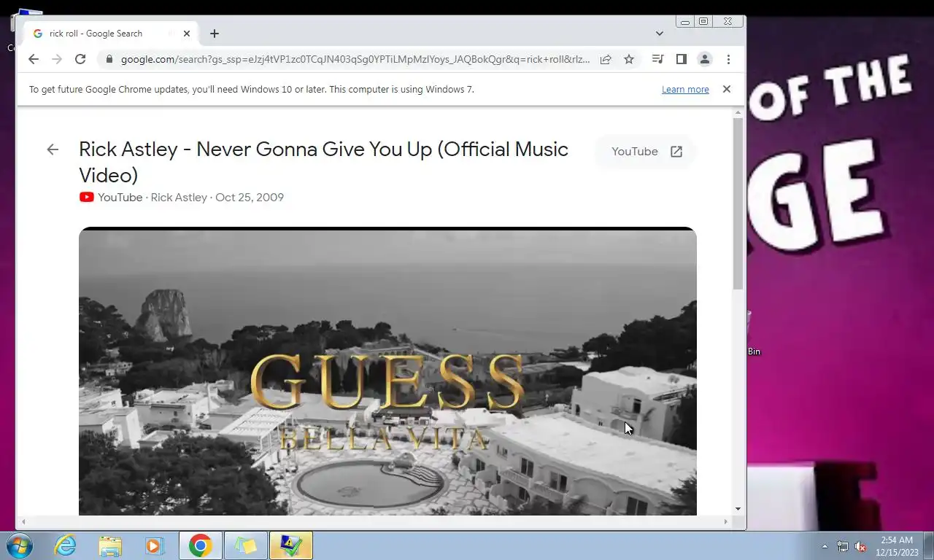Go back using the arrow beside the video title
The width and height of the screenshot is (934, 560).
(53, 149)
